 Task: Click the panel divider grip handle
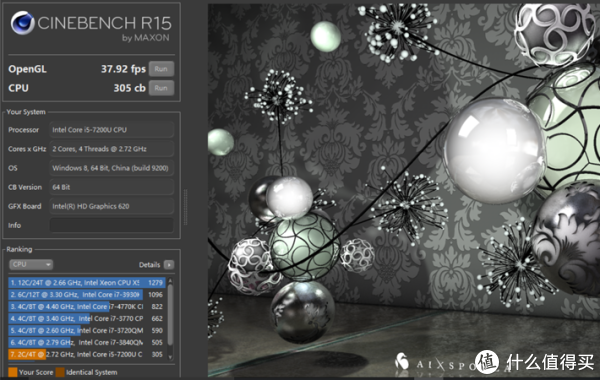(186, 207)
